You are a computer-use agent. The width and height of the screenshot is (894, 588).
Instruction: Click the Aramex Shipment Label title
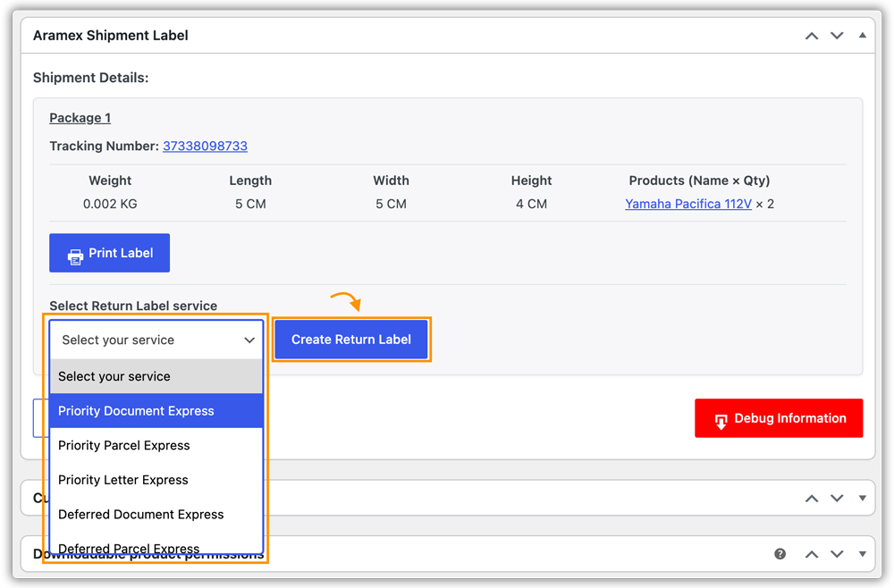[x=111, y=36]
